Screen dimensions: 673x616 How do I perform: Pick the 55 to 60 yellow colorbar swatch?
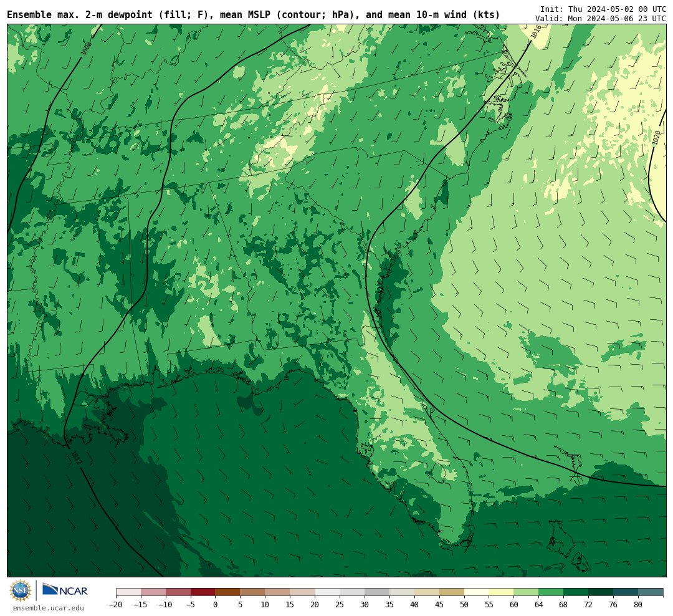point(502,592)
